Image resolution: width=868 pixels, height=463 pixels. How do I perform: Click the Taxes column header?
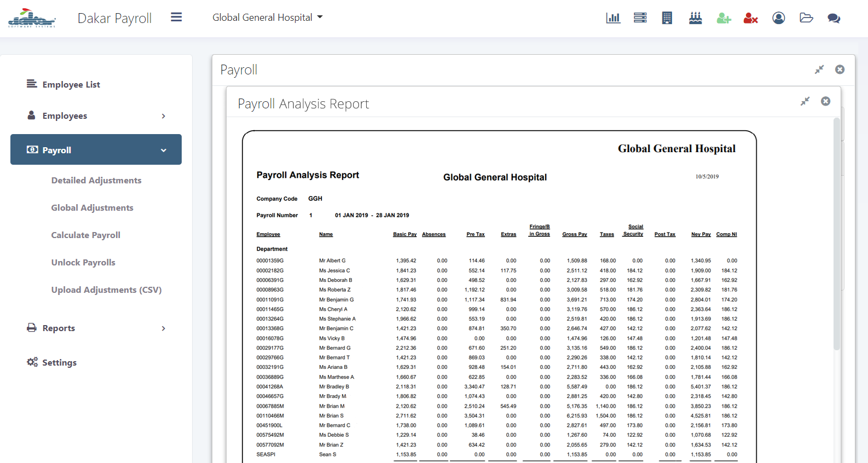tap(607, 234)
